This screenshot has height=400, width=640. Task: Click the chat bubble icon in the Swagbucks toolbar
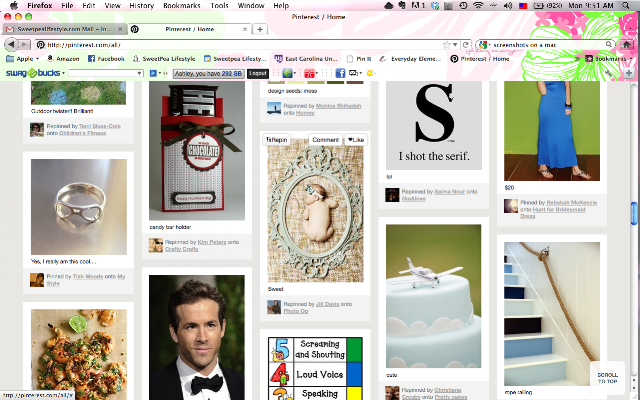click(353, 73)
